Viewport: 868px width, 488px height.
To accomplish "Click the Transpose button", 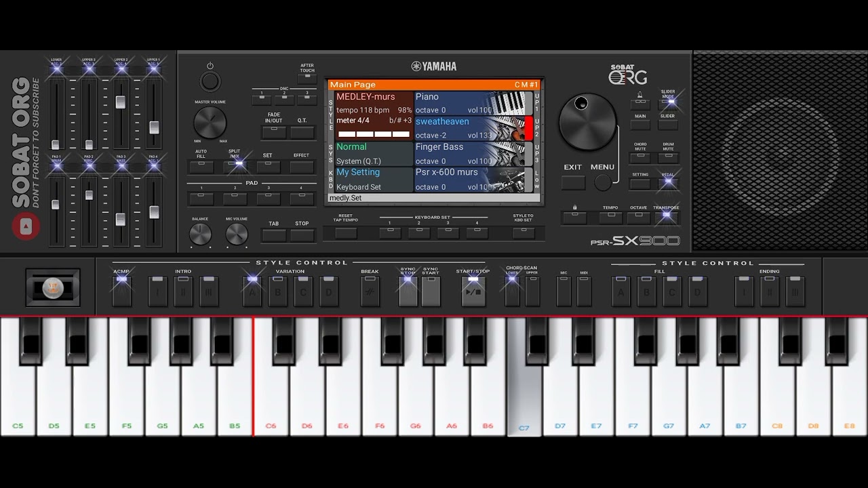I will click(x=666, y=218).
